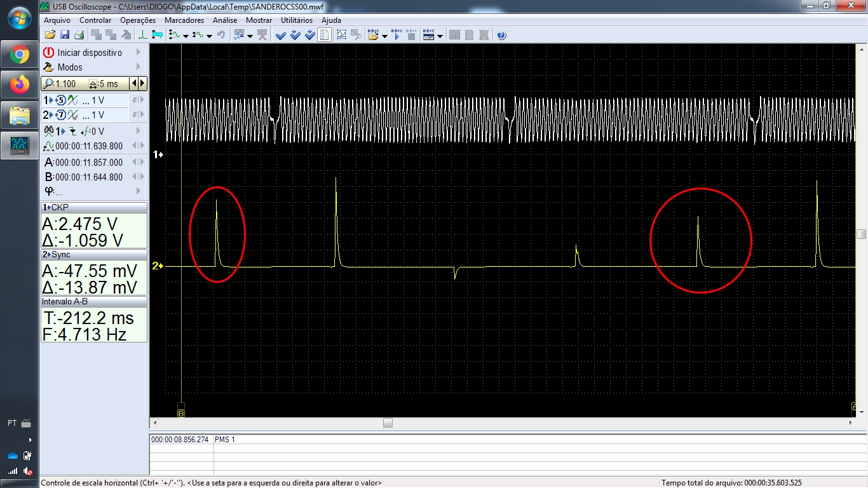Expand the Modos submenu arrow

point(138,67)
